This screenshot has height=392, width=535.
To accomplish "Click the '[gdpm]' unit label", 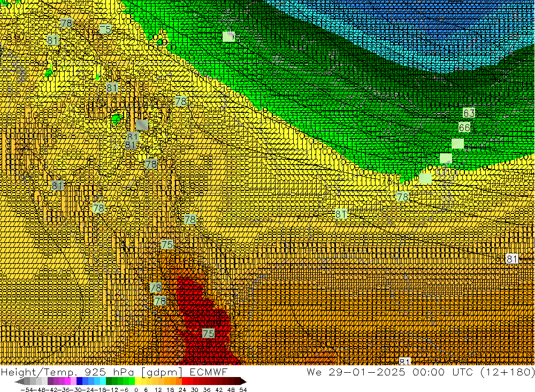I will click(160, 372).
